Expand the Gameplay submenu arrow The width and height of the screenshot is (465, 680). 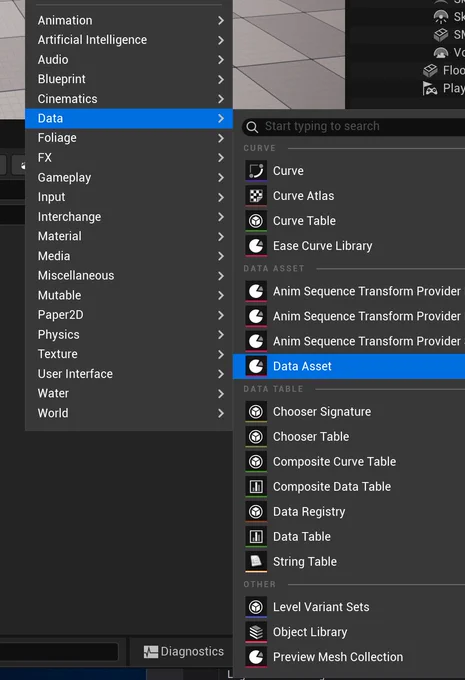pos(221,177)
